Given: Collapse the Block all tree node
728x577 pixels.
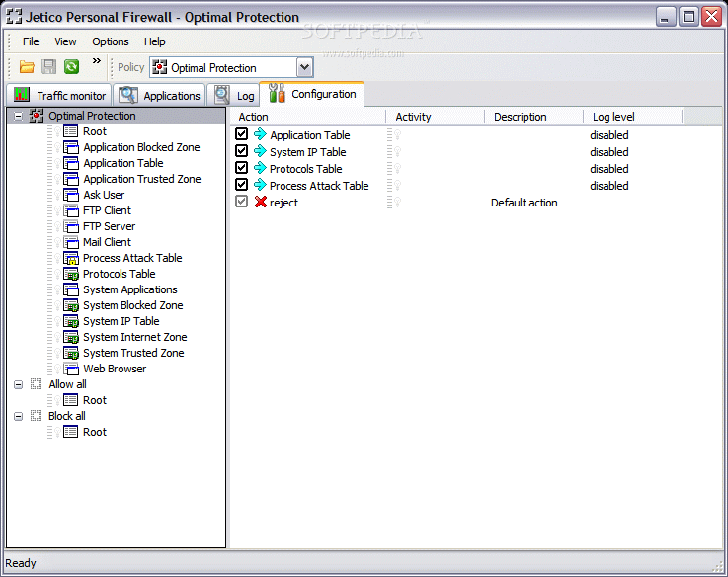Looking at the screenshot, I should coord(18,416).
